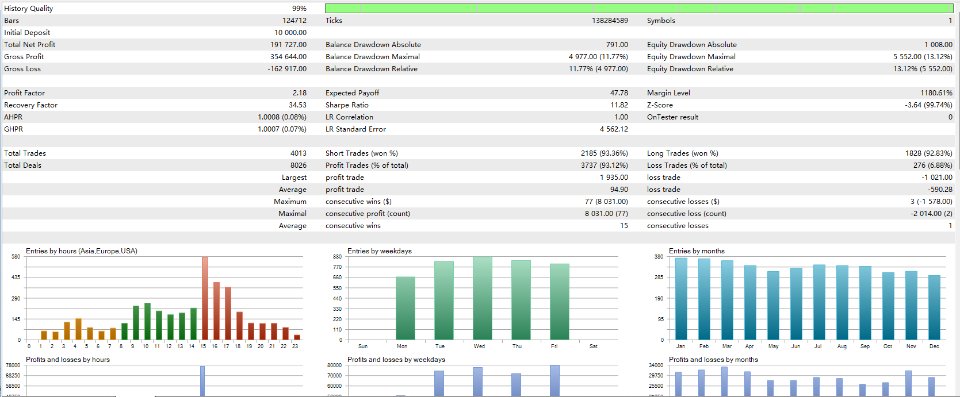Click the Z-Score value -3.64 (99.74%)
The height and width of the screenshot is (397, 960).
929,105
